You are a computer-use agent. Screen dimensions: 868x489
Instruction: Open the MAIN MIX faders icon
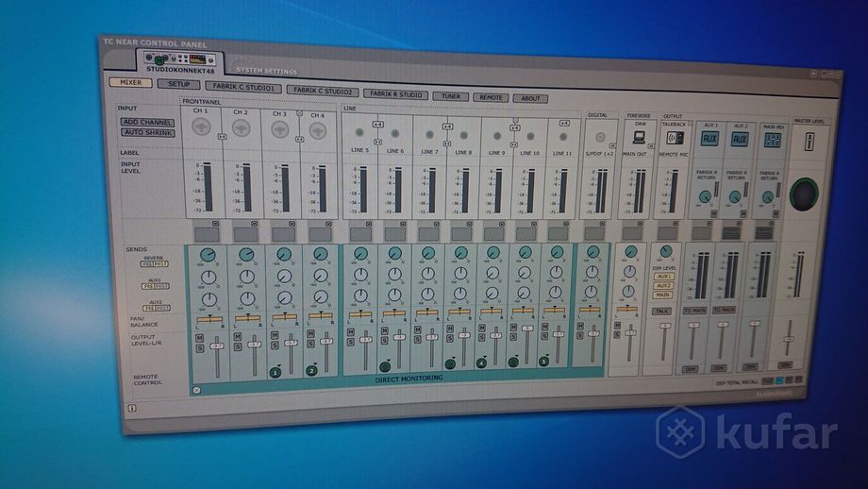pos(772,140)
